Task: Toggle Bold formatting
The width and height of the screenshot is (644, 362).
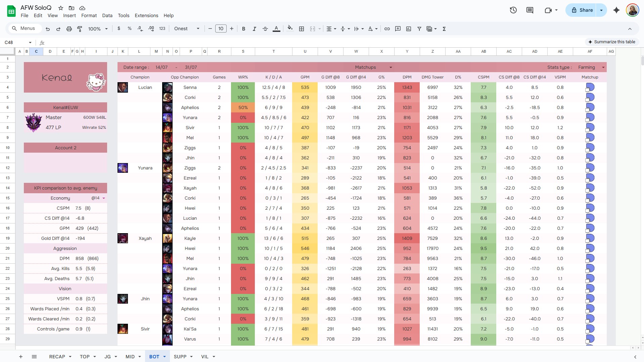Action: point(244,29)
